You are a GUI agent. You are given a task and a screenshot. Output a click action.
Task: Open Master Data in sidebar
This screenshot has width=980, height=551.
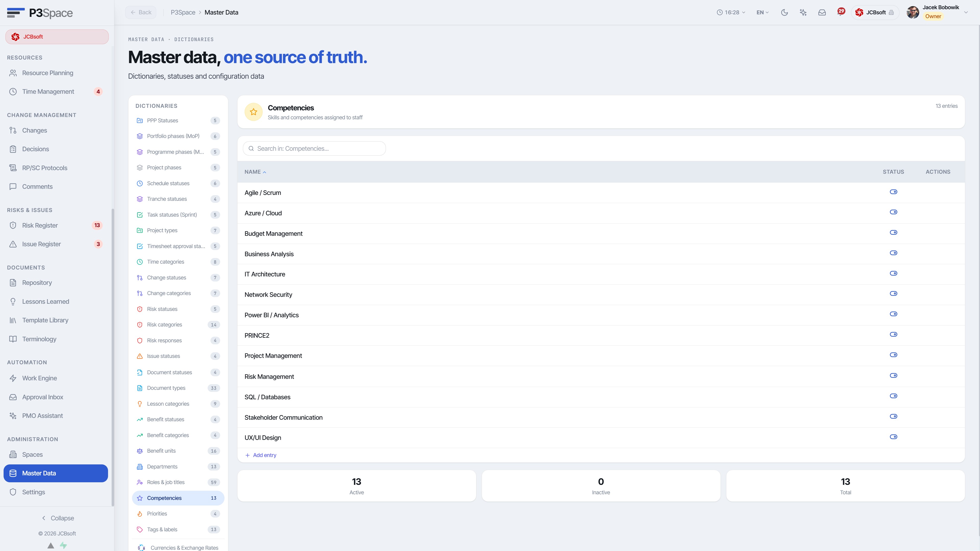click(x=56, y=473)
